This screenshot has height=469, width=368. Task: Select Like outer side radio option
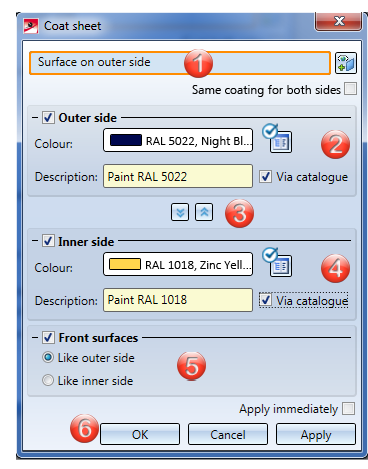48,358
